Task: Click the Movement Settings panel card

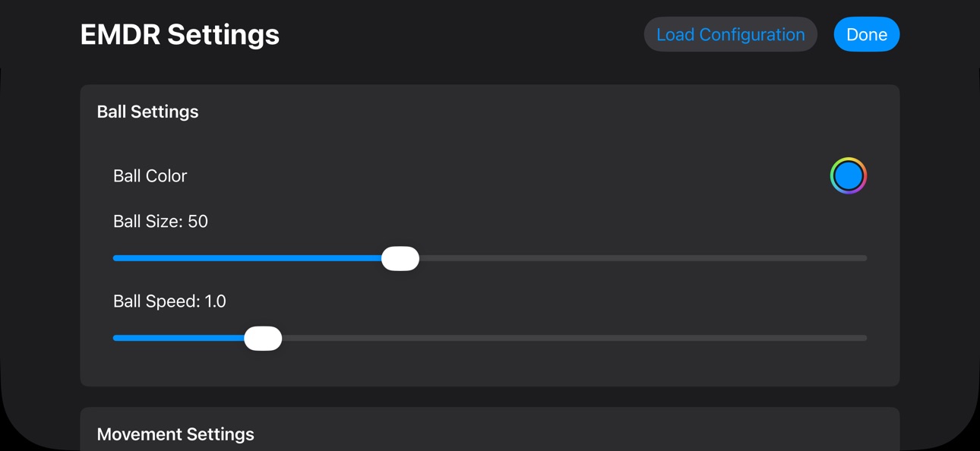Action: click(x=490, y=429)
